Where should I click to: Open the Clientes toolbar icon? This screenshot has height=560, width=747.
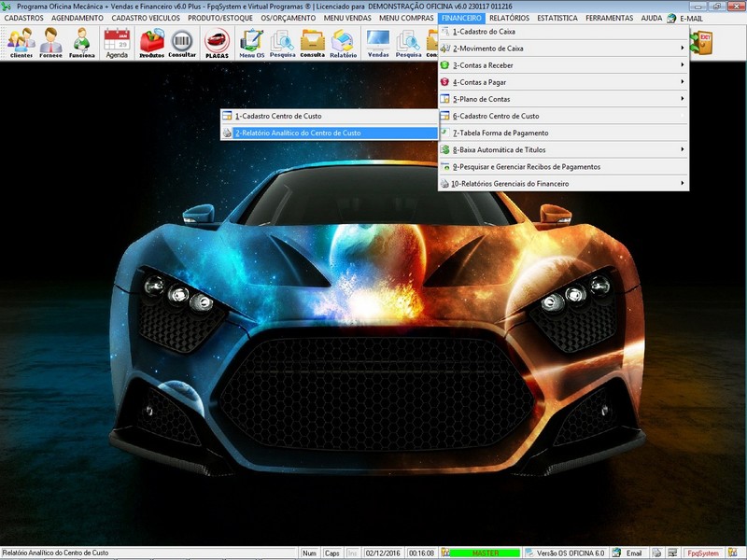(21, 43)
